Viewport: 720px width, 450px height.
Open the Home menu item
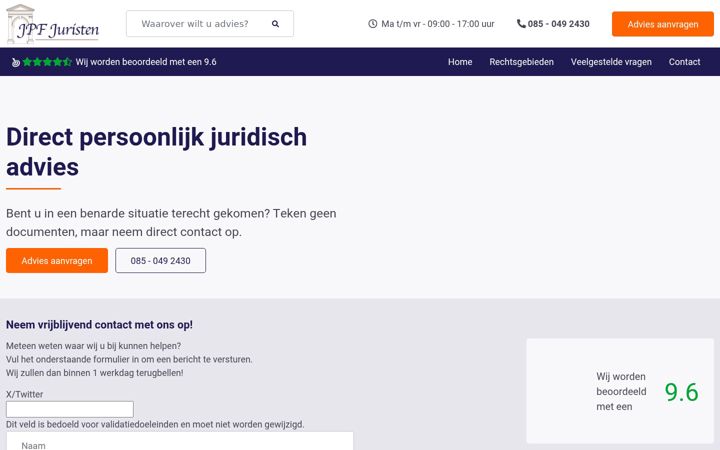460,62
